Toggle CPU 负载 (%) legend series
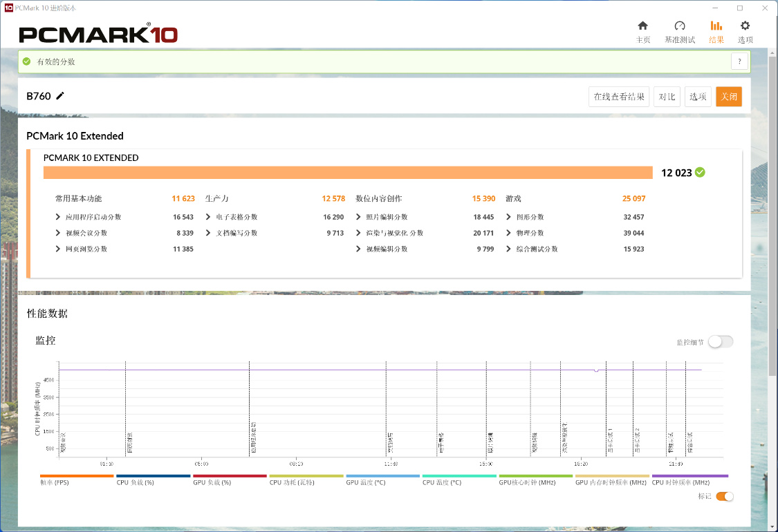This screenshot has height=532, width=778. click(154, 480)
